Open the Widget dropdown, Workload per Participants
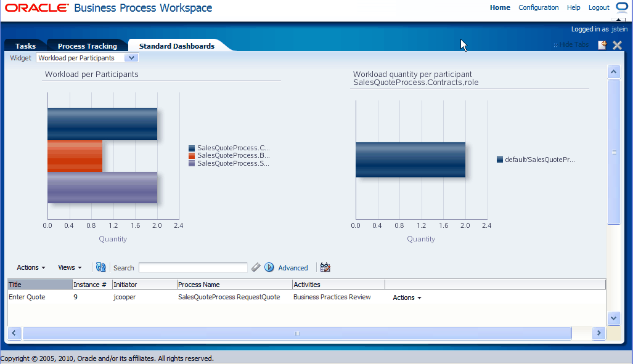Image resolution: width=633 pixels, height=364 pixels. pos(87,58)
